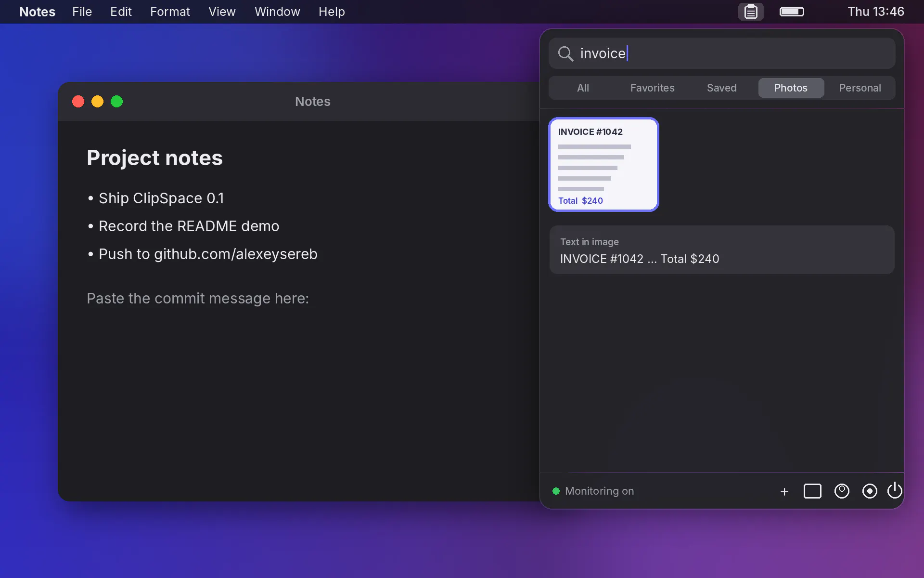Click the circle-with-small-ring icon in panel footer
The image size is (924, 578).
tap(842, 491)
